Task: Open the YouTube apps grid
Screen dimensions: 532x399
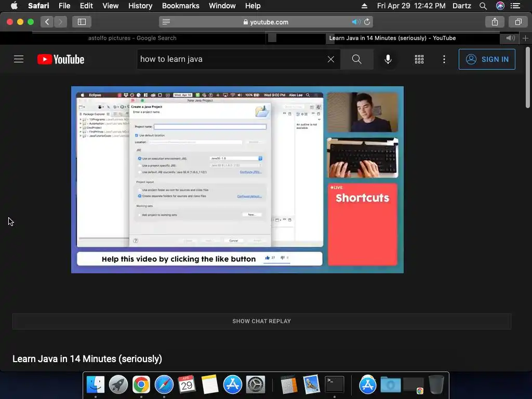Action: tap(419, 59)
